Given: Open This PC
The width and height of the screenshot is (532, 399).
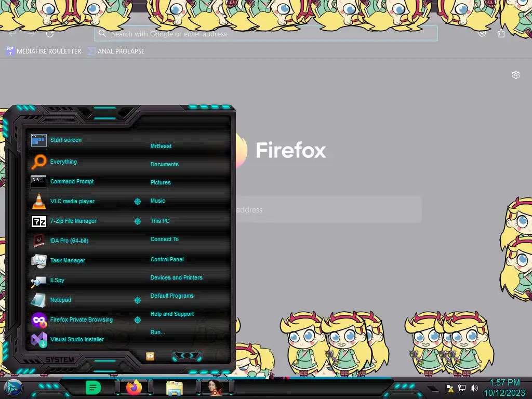Looking at the screenshot, I should pyautogui.click(x=160, y=221).
